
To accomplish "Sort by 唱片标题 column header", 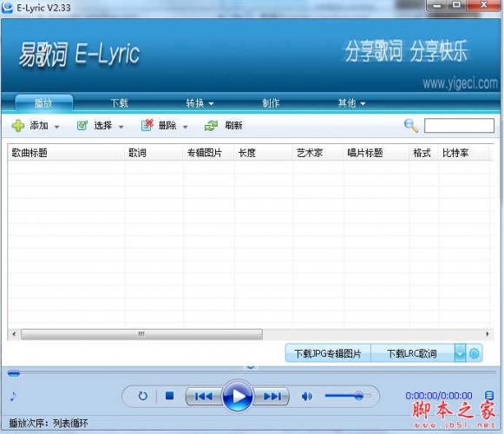I will point(376,153).
